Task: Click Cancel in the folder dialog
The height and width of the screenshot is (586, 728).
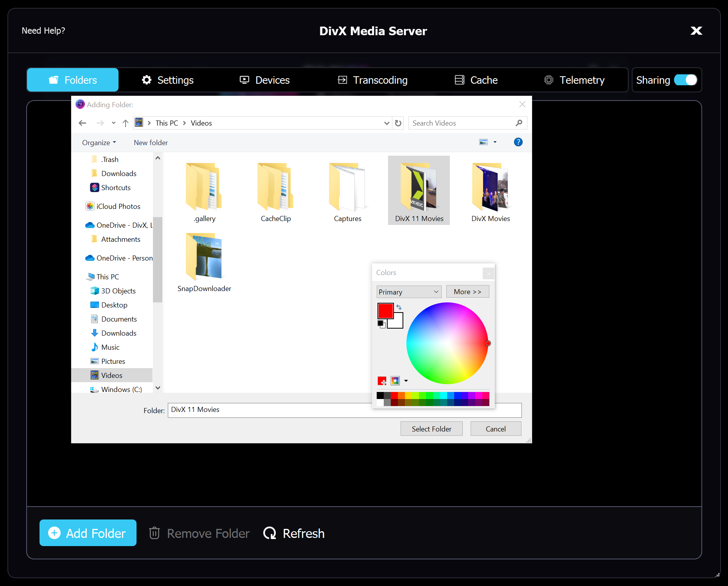Action: click(496, 429)
